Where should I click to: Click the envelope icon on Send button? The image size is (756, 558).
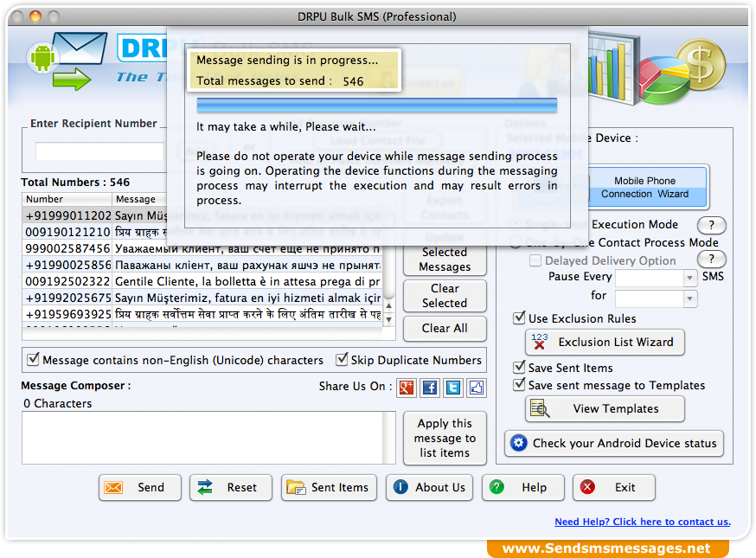click(x=114, y=488)
